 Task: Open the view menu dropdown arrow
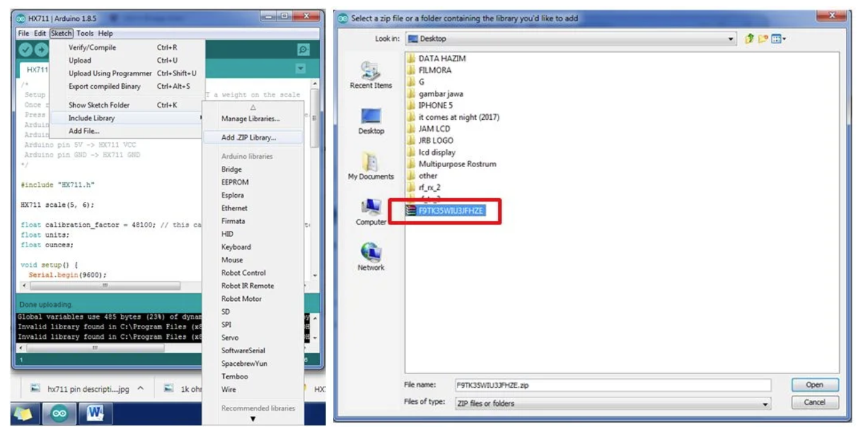tap(783, 39)
